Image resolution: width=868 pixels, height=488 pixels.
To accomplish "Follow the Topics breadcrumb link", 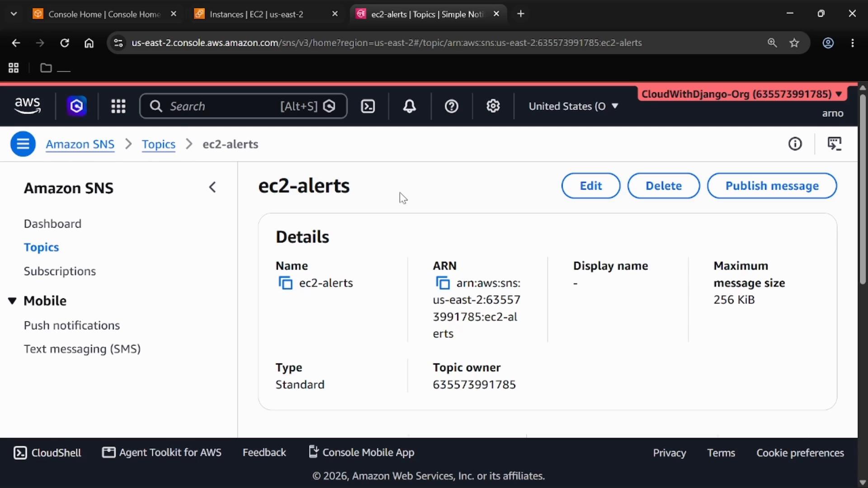I will (158, 144).
